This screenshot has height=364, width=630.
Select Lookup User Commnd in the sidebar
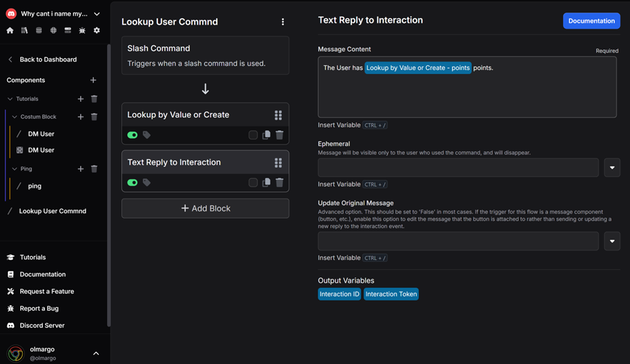tap(53, 211)
